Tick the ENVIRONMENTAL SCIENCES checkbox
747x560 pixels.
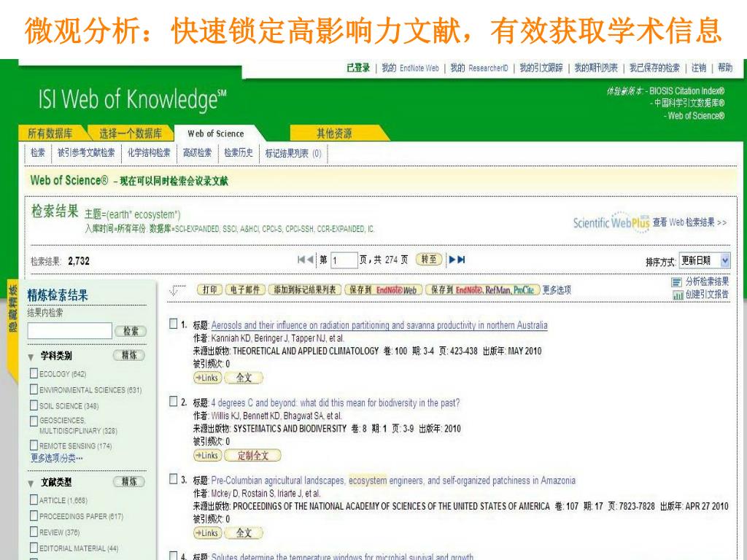click(34, 389)
